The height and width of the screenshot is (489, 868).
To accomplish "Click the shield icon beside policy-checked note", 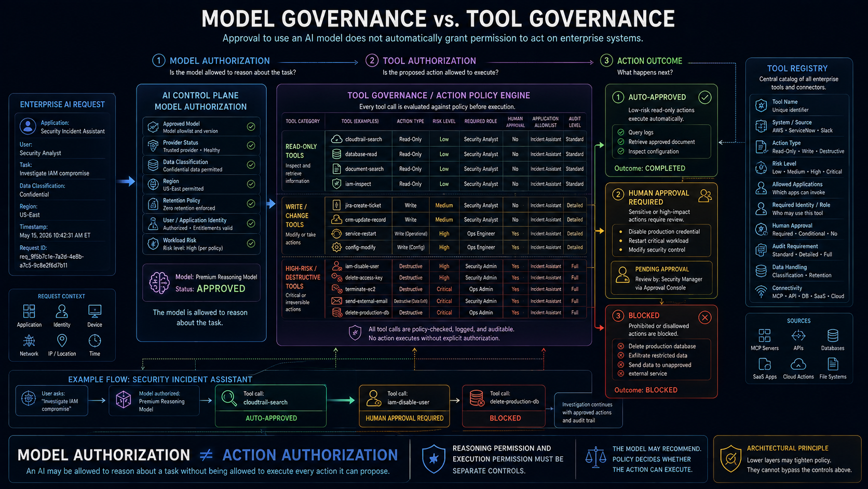I will click(x=355, y=333).
